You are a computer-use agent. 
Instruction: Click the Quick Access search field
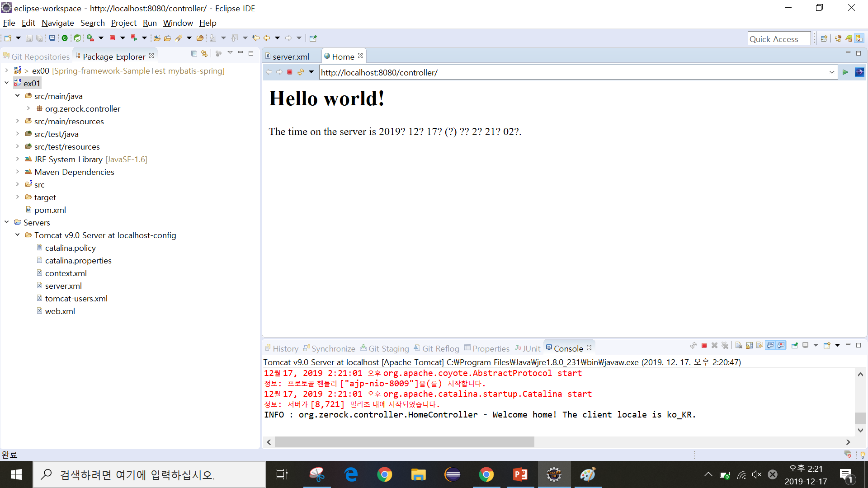(x=778, y=39)
